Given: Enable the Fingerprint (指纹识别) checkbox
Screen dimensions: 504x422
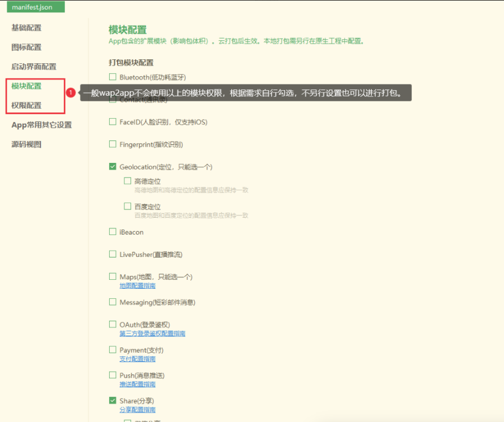Looking at the screenshot, I should tap(113, 144).
